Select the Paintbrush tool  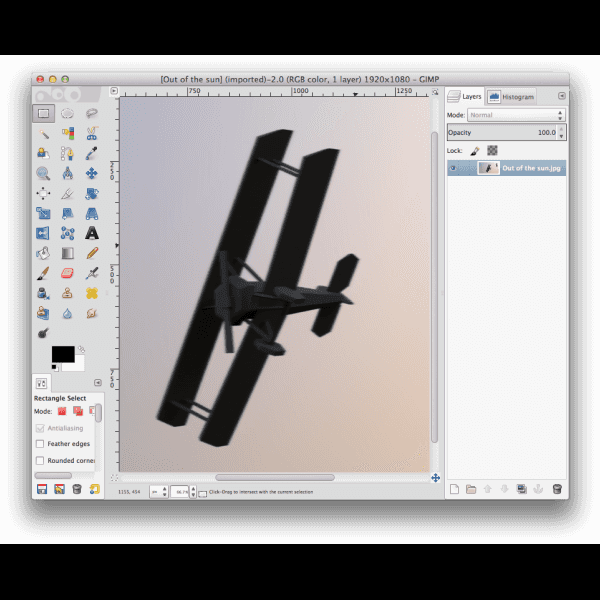tap(43, 273)
